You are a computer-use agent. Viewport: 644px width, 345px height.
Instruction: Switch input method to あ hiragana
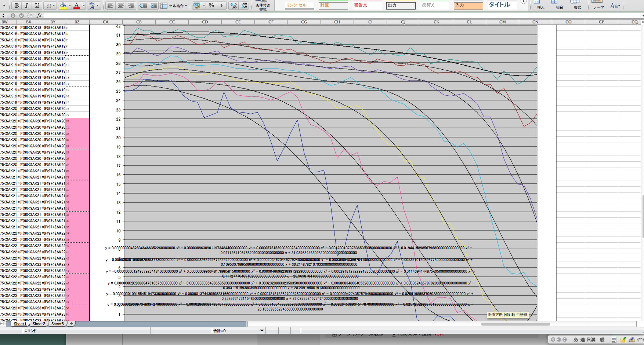coord(575,340)
